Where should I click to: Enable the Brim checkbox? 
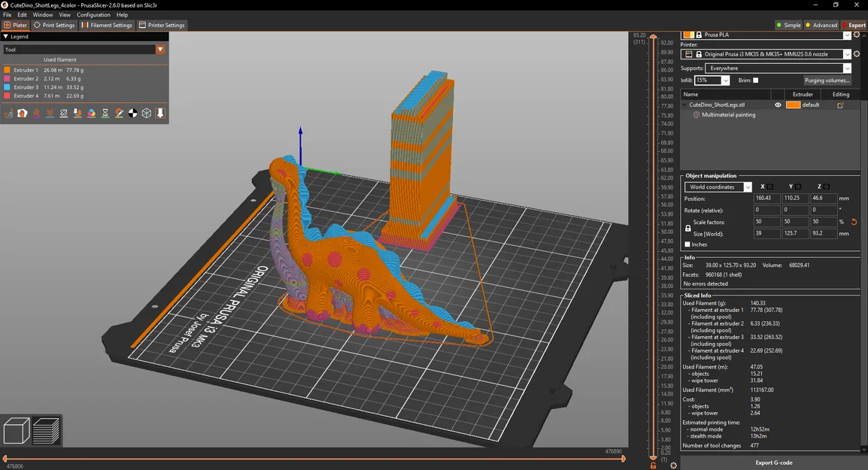(x=756, y=80)
